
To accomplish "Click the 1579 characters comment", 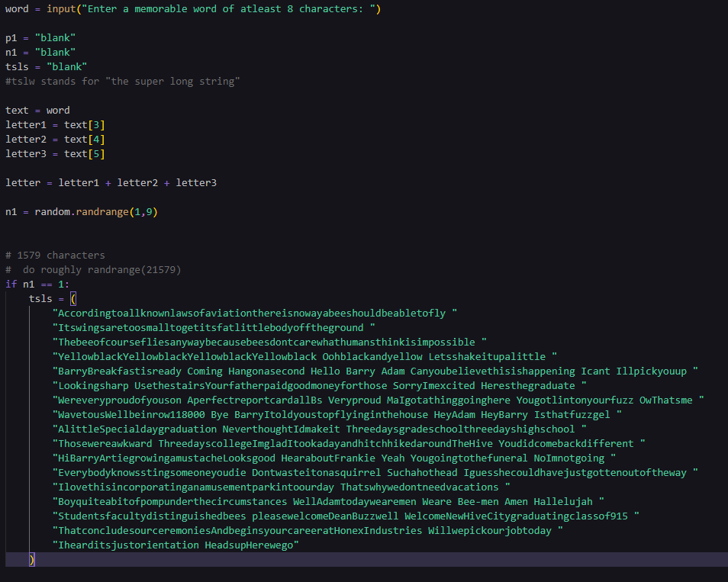I will 53,255.
